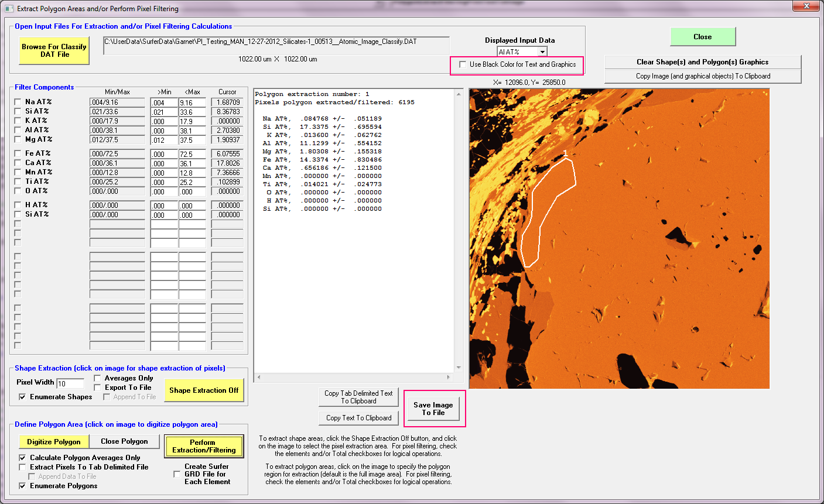This screenshot has height=504, width=824.
Task: Run Perform Extraction/Filtering
Action: pos(204,446)
